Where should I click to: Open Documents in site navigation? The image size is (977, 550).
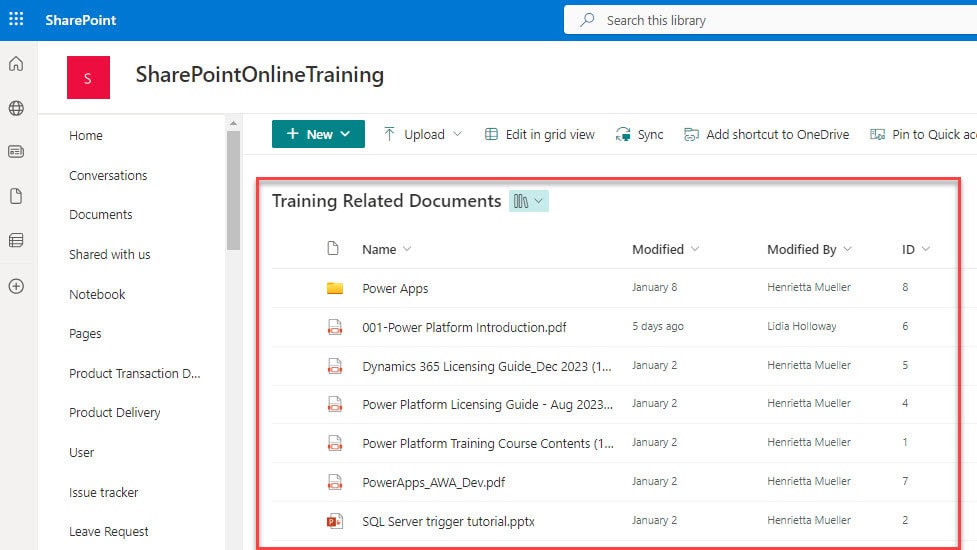101,214
